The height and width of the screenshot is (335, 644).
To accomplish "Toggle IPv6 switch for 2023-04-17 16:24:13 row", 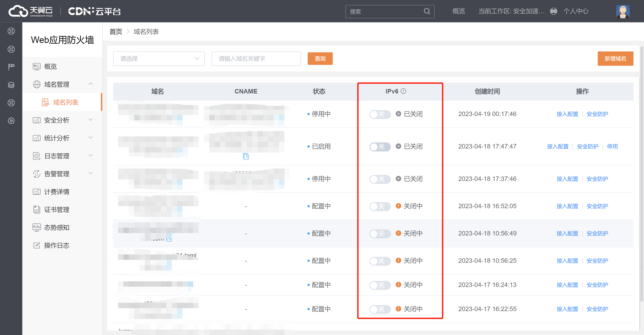I will (380, 285).
